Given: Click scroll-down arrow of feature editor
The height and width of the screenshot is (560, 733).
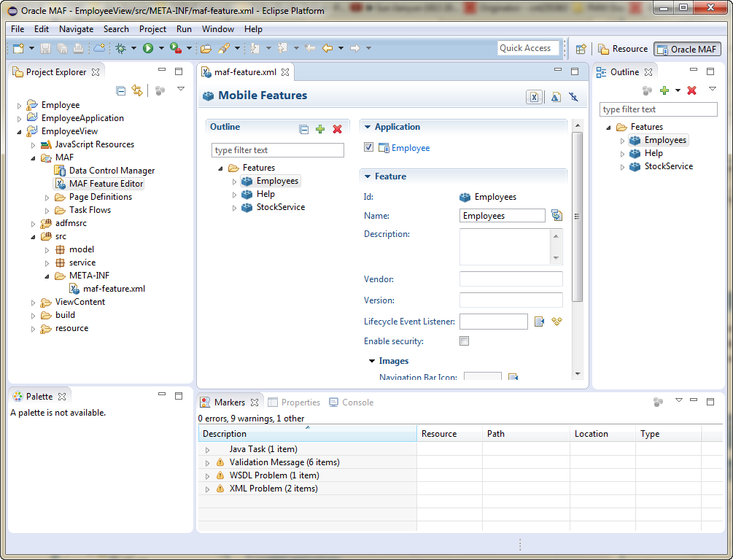Looking at the screenshot, I should pos(578,374).
